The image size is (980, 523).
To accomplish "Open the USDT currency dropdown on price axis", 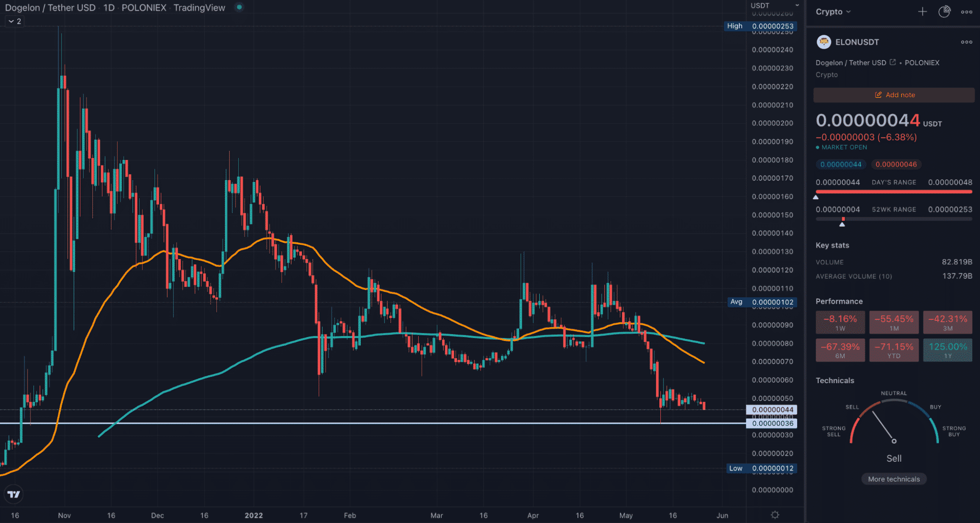I will [775, 5].
